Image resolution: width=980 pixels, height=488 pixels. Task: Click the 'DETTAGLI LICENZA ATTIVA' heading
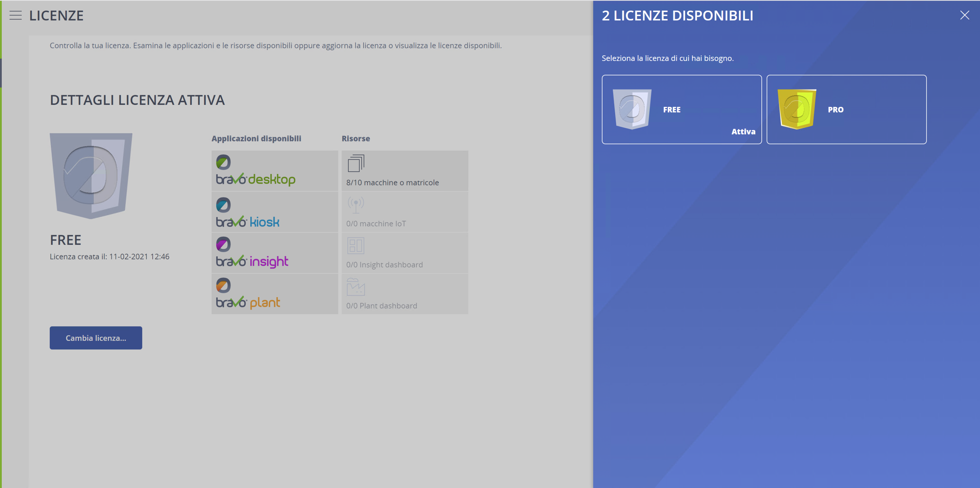click(x=137, y=100)
